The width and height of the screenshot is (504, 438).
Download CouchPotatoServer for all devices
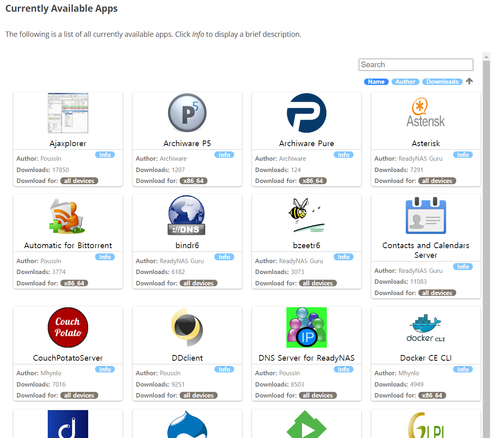79,395
